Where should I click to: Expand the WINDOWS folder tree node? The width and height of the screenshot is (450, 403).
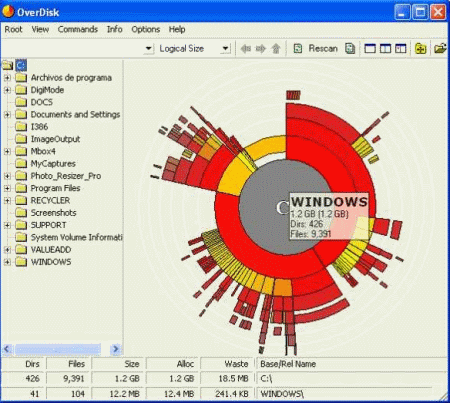point(7,262)
